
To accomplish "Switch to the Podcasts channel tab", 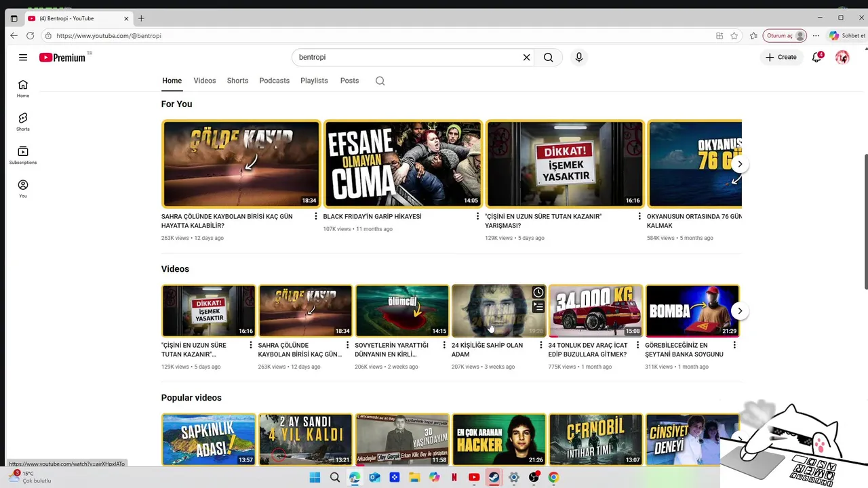I will [274, 81].
